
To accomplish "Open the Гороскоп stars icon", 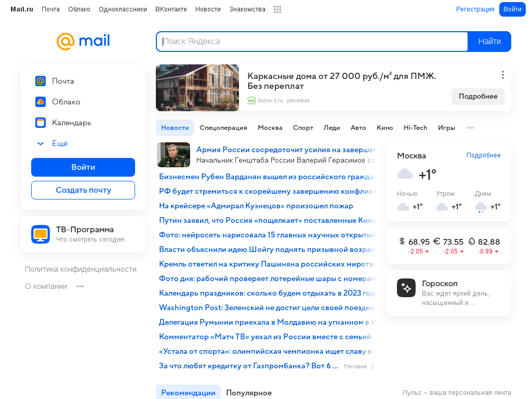I will pyautogui.click(x=406, y=288).
